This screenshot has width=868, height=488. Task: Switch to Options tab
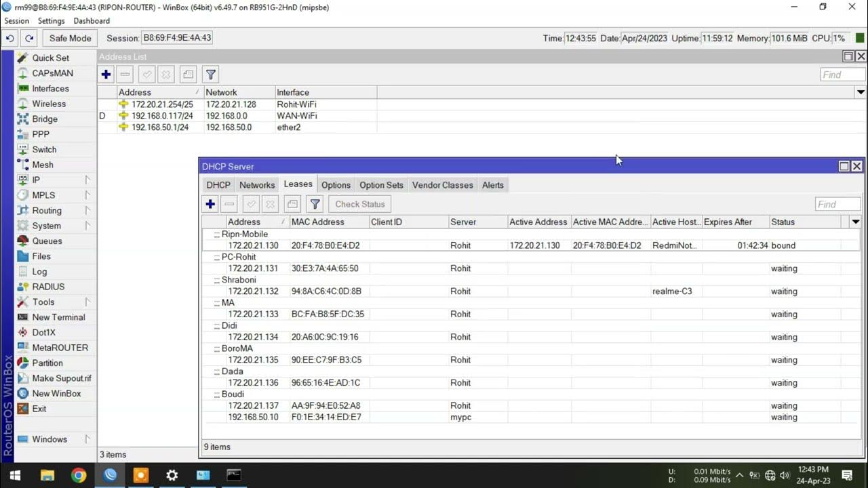pos(336,185)
